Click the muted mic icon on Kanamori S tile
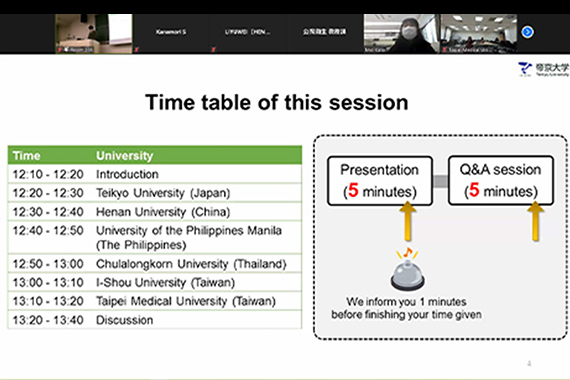The height and width of the screenshot is (380, 570). click(x=136, y=49)
